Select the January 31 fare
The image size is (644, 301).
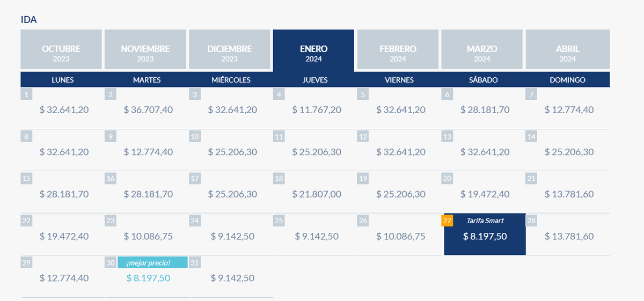[x=232, y=278]
